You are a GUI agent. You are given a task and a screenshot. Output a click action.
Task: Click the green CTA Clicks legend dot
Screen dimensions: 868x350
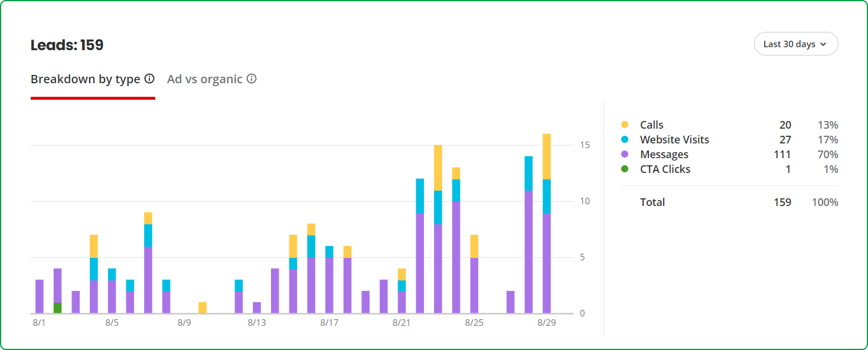point(625,169)
